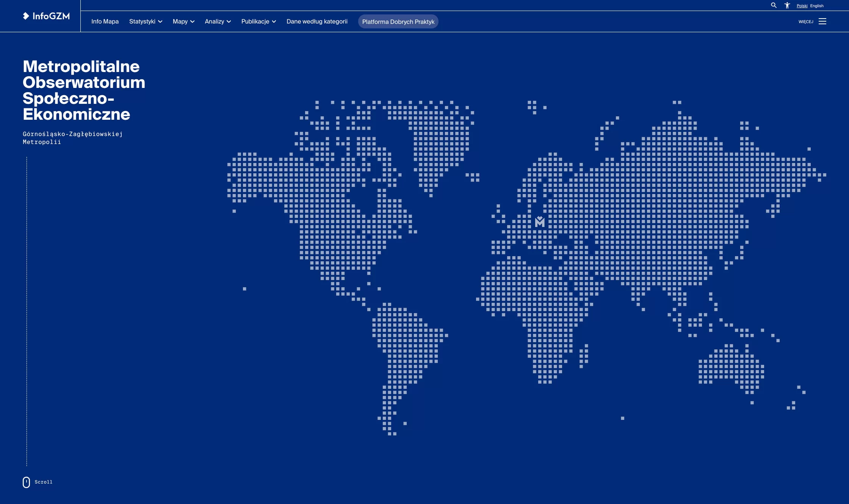849x504 pixels.
Task: Click the InfoGZM diamond logo icon
Action: pos(26,16)
